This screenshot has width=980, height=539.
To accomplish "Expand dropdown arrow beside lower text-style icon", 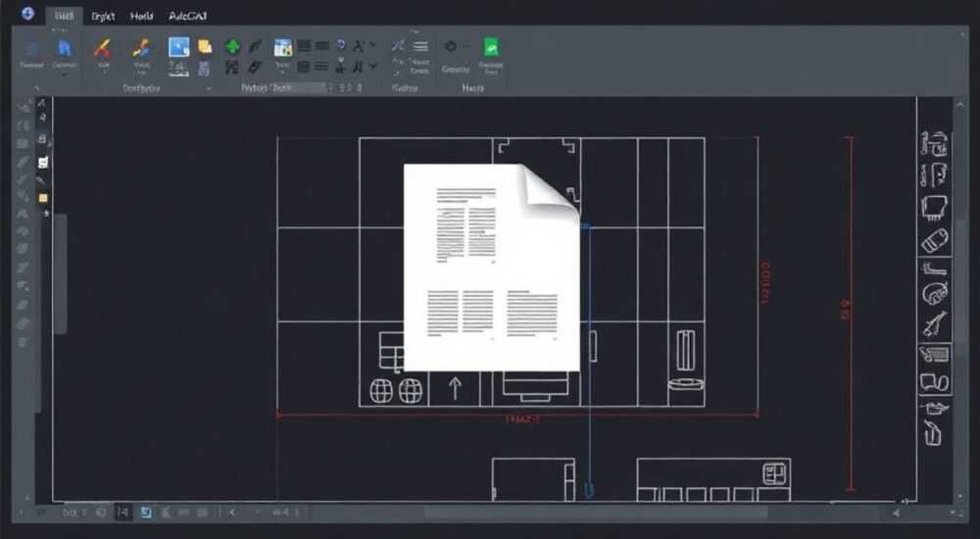I will [373, 66].
